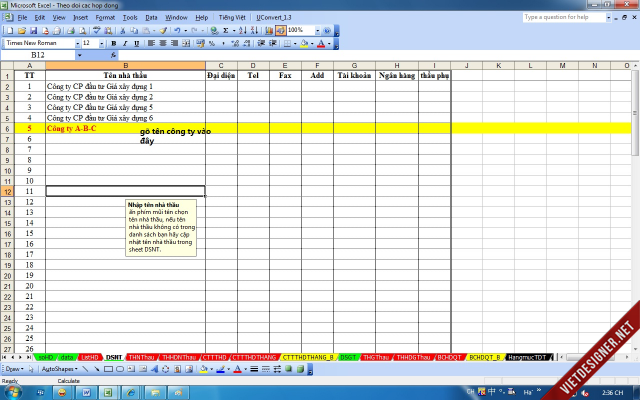Switch to the THNThau sheet tab
Screen dimensions: 640x400
[141, 357]
